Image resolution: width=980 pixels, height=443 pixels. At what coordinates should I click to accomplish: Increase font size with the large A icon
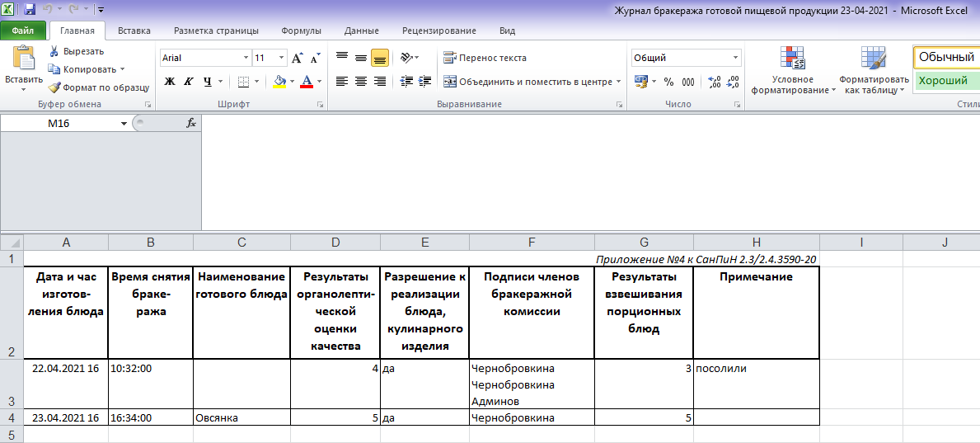click(x=298, y=59)
